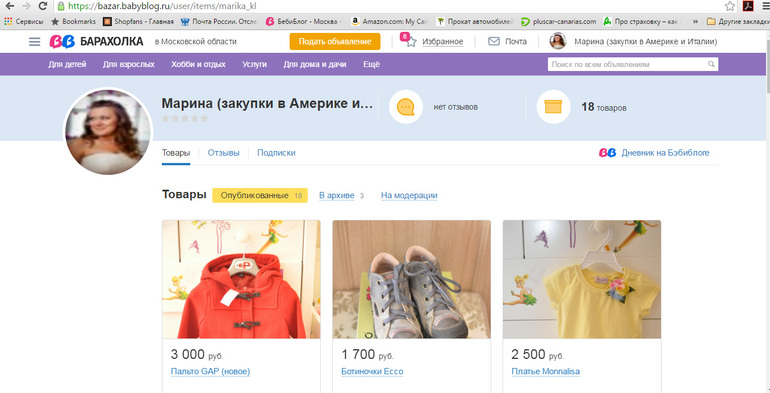Bookmark page with the star icon in address bar
This screenshot has height=393, width=770.
pos(730,6)
